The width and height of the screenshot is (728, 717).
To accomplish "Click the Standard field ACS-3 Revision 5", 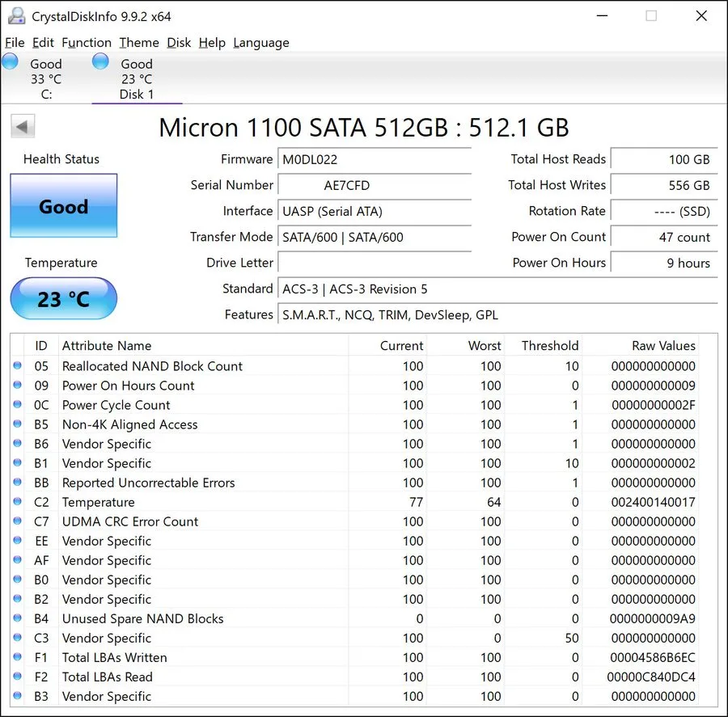I will (497, 289).
